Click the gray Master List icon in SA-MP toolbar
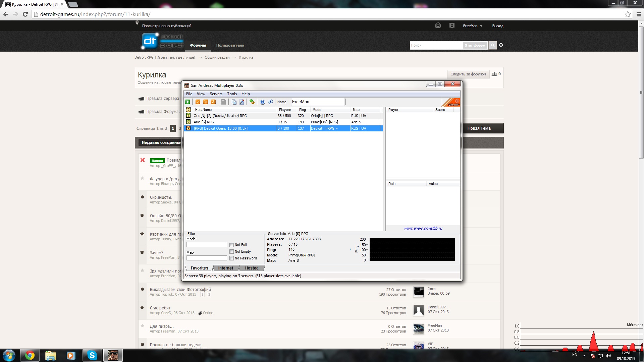This screenshot has height=362, width=644. point(223,102)
